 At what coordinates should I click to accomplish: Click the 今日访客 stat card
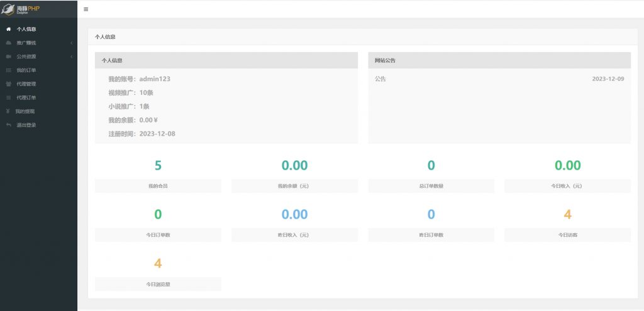[x=567, y=223]
